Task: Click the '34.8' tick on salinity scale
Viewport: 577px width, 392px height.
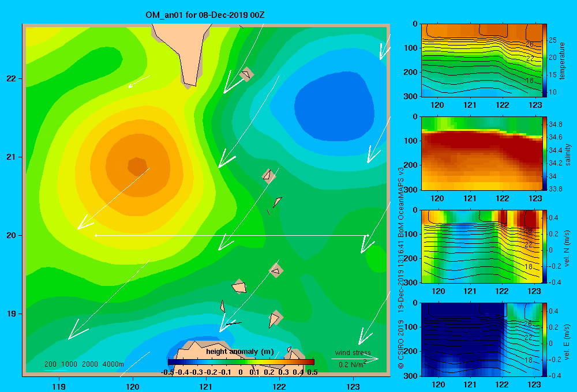Action: click(555, 125)
